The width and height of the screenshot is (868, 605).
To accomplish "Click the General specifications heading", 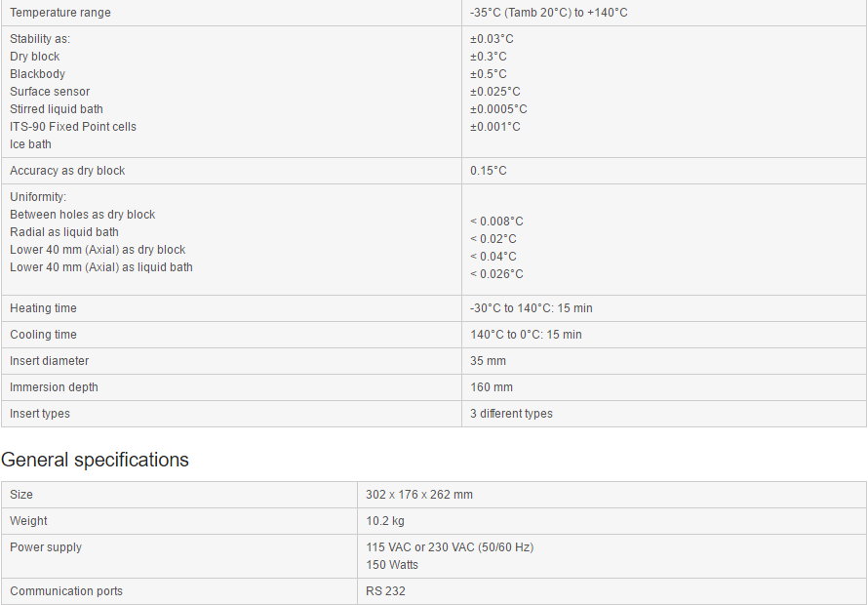I will 95,460.
